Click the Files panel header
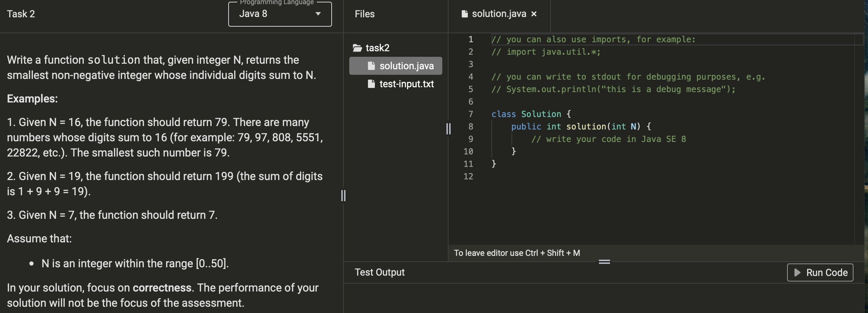This screenshot has height=313, width=868. click(365, 14)
